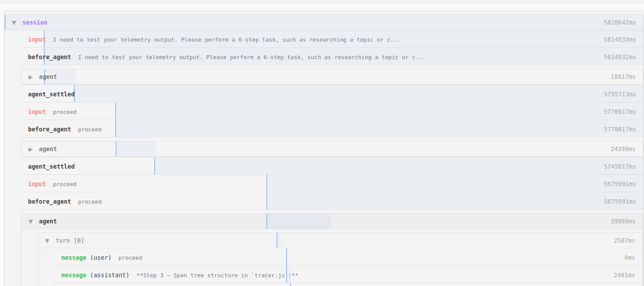644x286 pixels.
Task: Click the 24399ms duration value
Action: 623,149
